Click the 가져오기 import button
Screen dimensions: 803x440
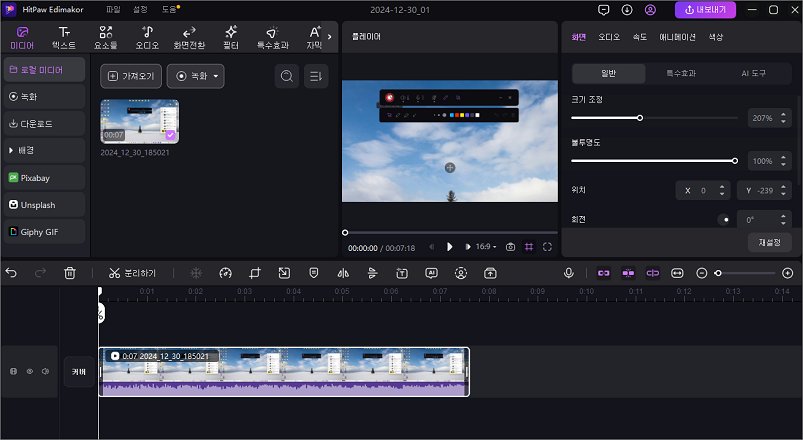(131, 76)
